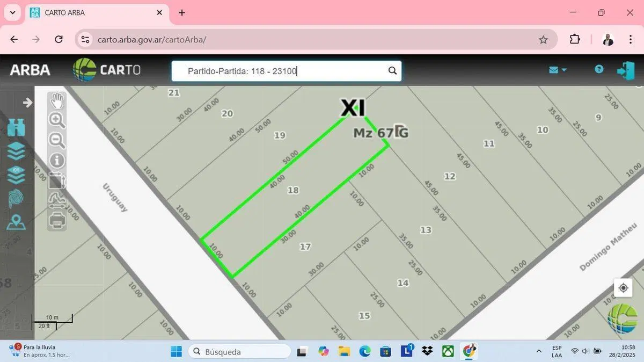Activate the info identify tool
The height and width of the screenshot is (362, 644).
57,160
